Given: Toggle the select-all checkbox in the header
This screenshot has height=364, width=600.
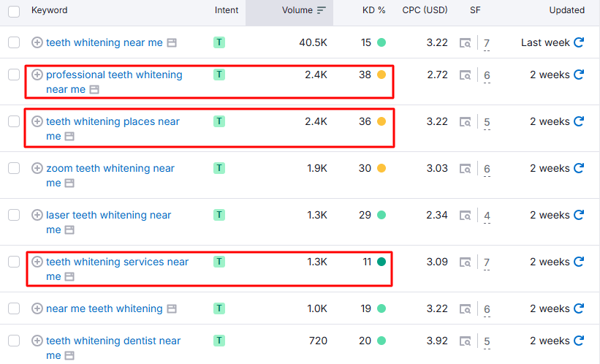Looking at the screenshot, I should tap(14, 11).
